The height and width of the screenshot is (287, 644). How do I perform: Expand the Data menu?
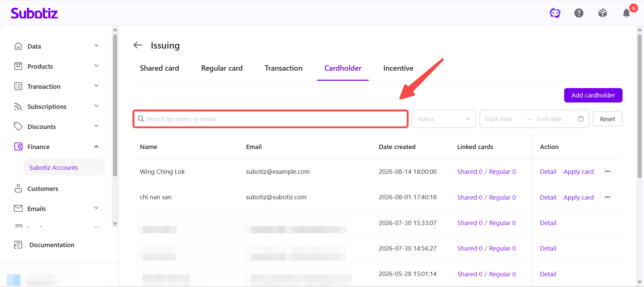pos(96,46)
